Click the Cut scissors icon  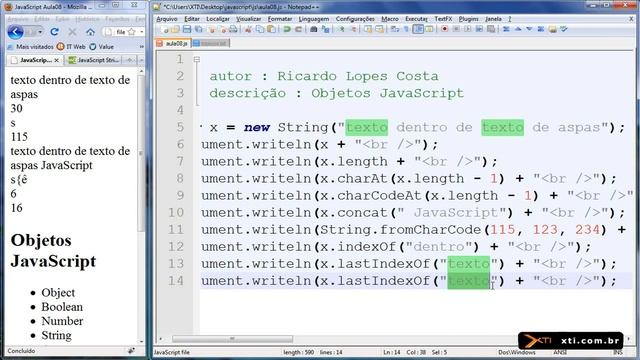coord(248,29)
